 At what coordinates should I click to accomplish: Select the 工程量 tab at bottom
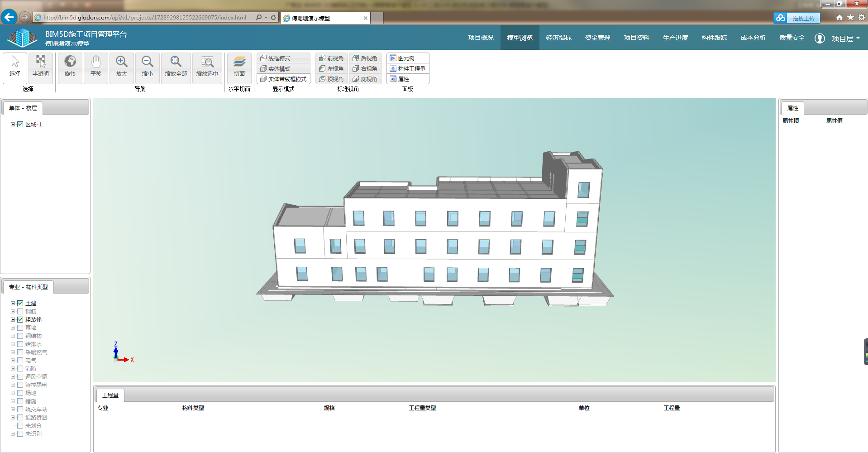[x=110, y=395]
